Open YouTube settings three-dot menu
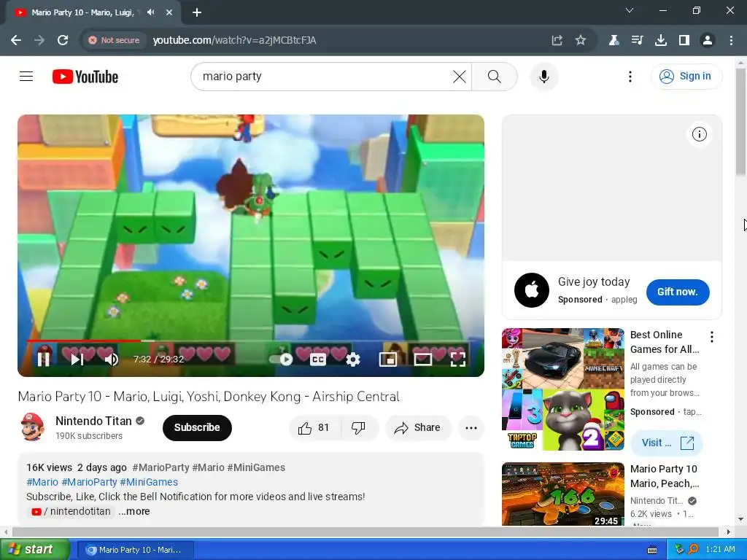747x560 pixels. click(630, 77)
